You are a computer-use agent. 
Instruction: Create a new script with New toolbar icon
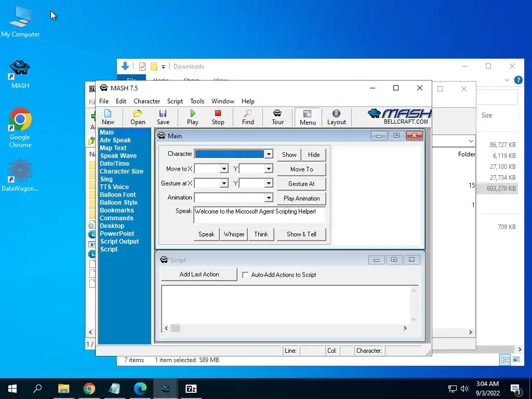tap(108, 117)
